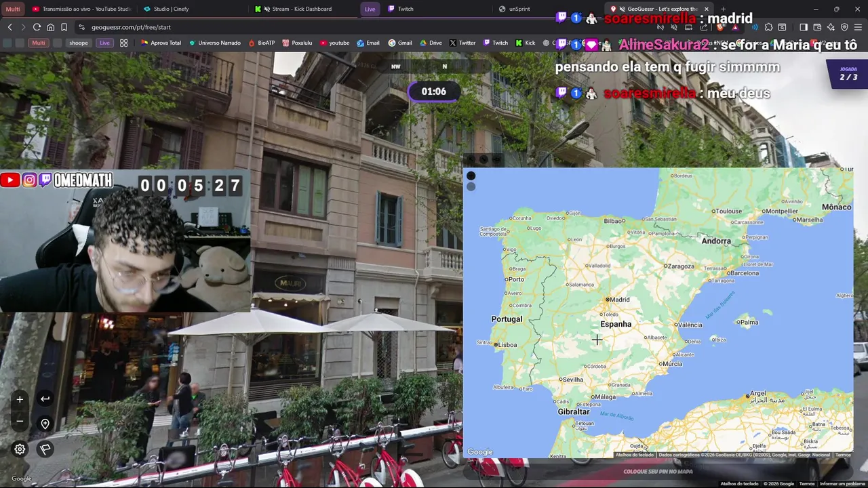The height and width of the screenshot is (488, 868).
Task: Open the Live bookmark chip
Action: point(104,43)
